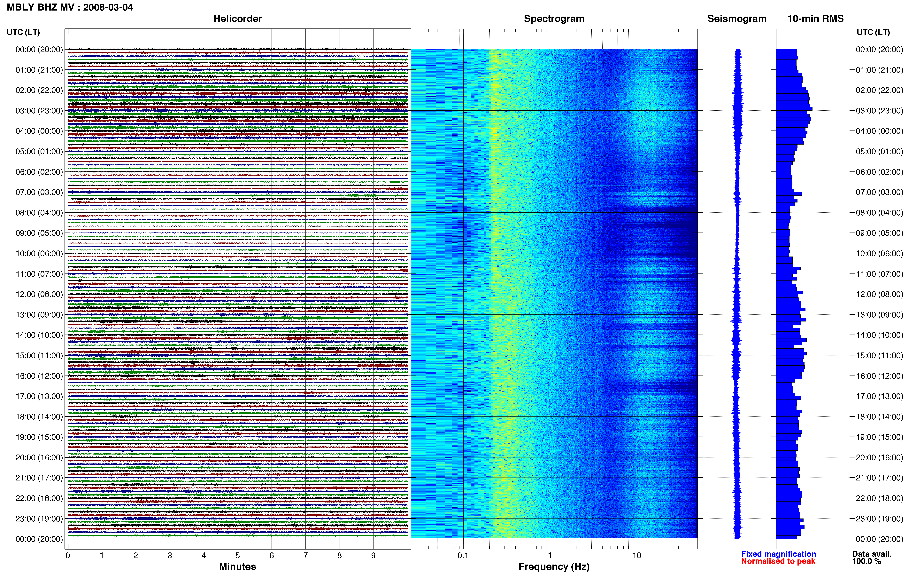The width and height of the screenshot is (924, 578).
Task: Click the UTC (LT) label left of Helicorder
Action: point(23,32)
